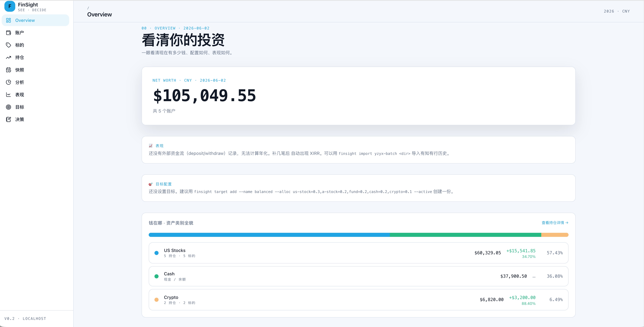Viewport: 644px width, 327px height.
Task: Open the Overview sidebar item
Action: pos(35,20)
